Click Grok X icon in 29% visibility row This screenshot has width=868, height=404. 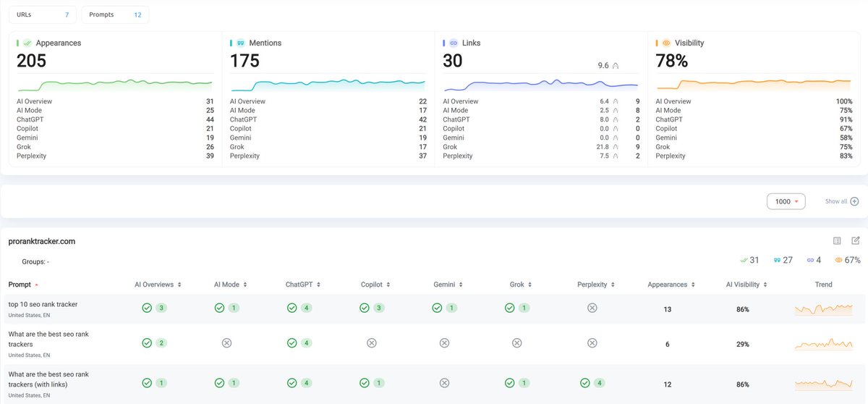516,342
